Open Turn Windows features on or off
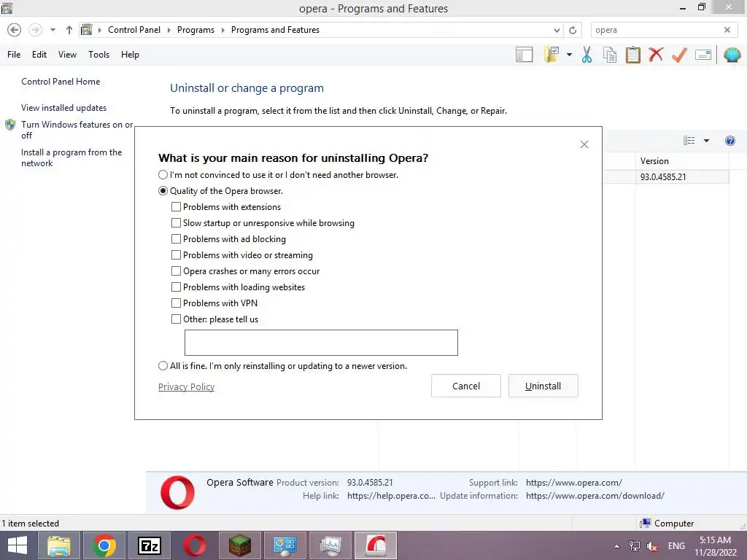The width and height of the screenshot is (747, 560). (77, 130)
